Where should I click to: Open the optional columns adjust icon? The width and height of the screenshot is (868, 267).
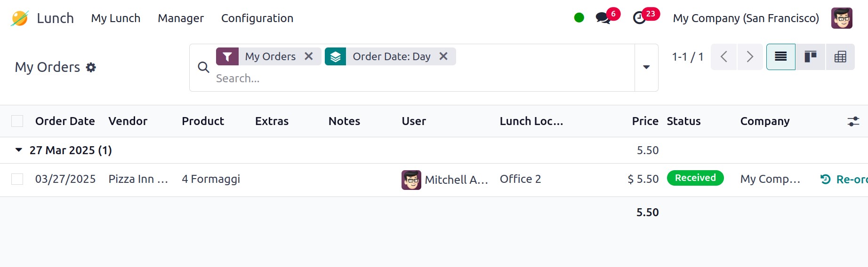coord(853,121)
